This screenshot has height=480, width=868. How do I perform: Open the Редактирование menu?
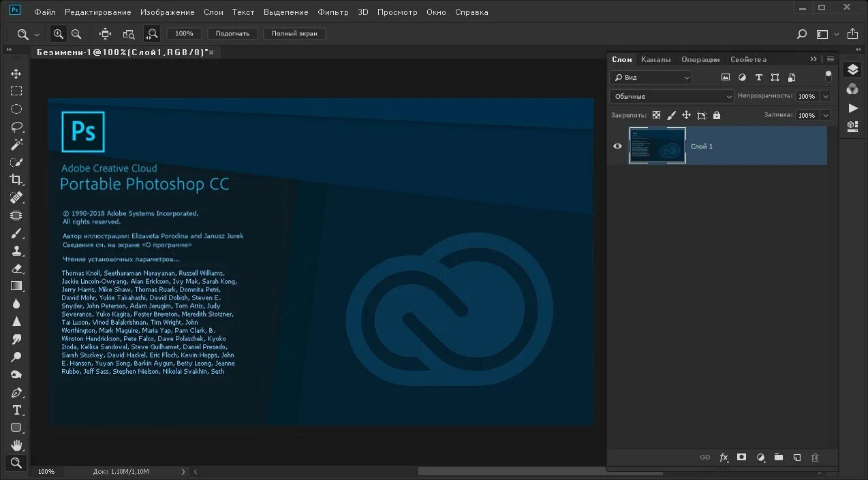[98, 12]
